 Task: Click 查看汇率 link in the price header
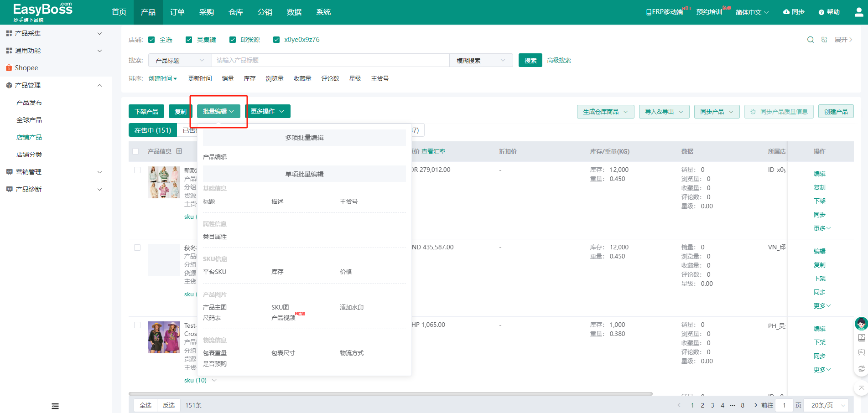click(x=433, y=151)
